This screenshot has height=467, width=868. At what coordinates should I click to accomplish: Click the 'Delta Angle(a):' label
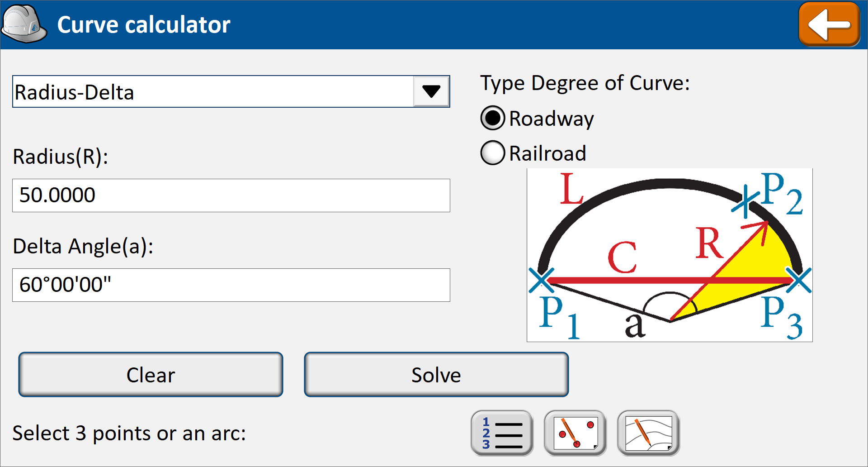pyautogui.click(x=83, y=246)
